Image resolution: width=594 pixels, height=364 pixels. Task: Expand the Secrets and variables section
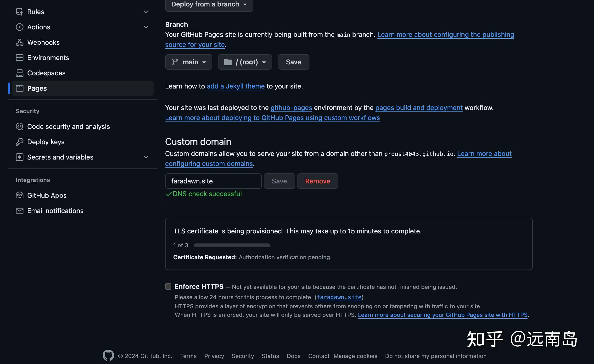146,157
